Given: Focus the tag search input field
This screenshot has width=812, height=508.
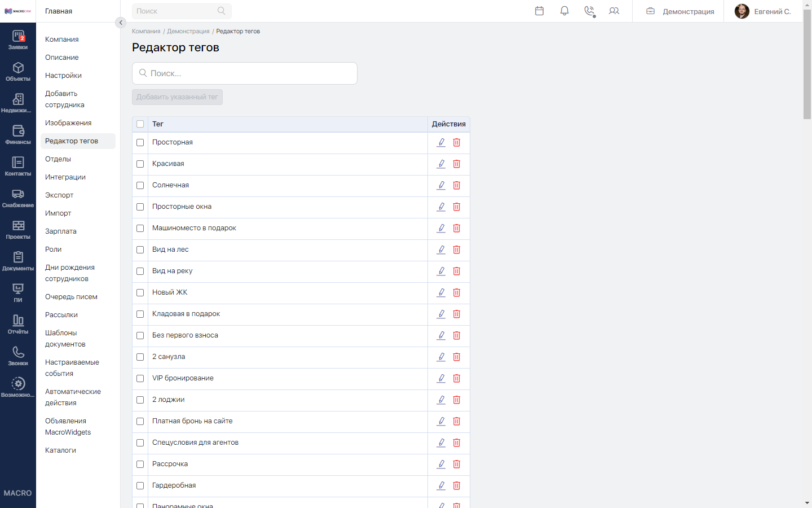Looking at the screenshot, I should pos(245,73).
